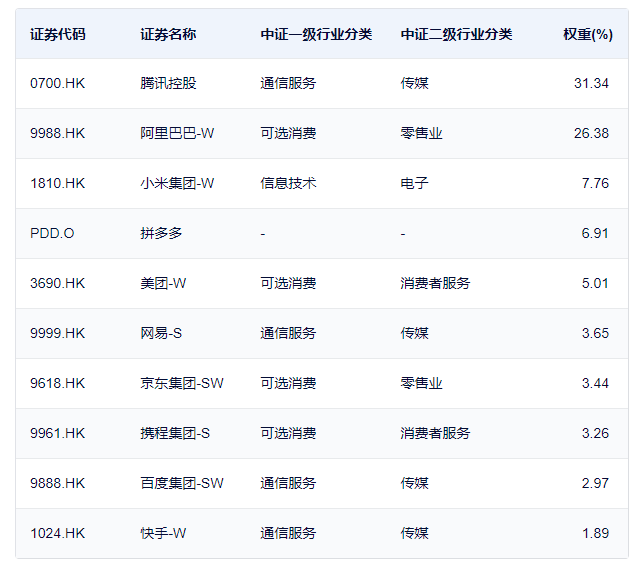Select 可选消费 in the 美团-W row
Screen dimensions: 644x569
288,283
